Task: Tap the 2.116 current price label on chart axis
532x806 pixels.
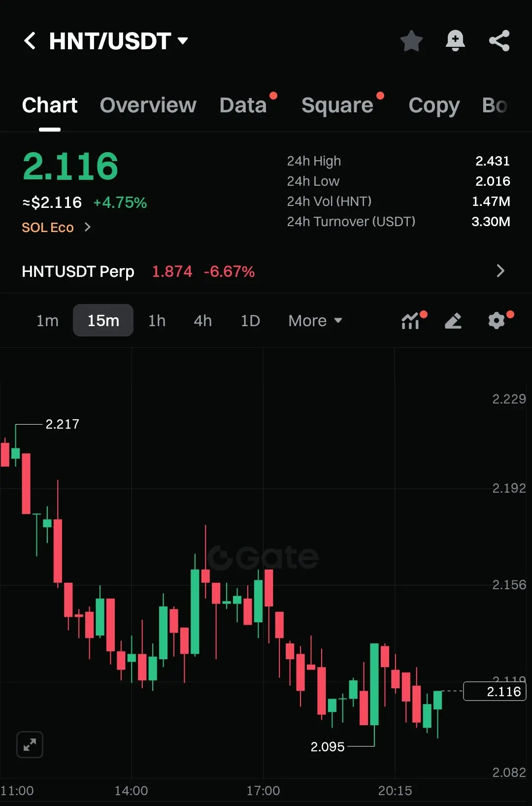Action: click(x=495, y=691)
